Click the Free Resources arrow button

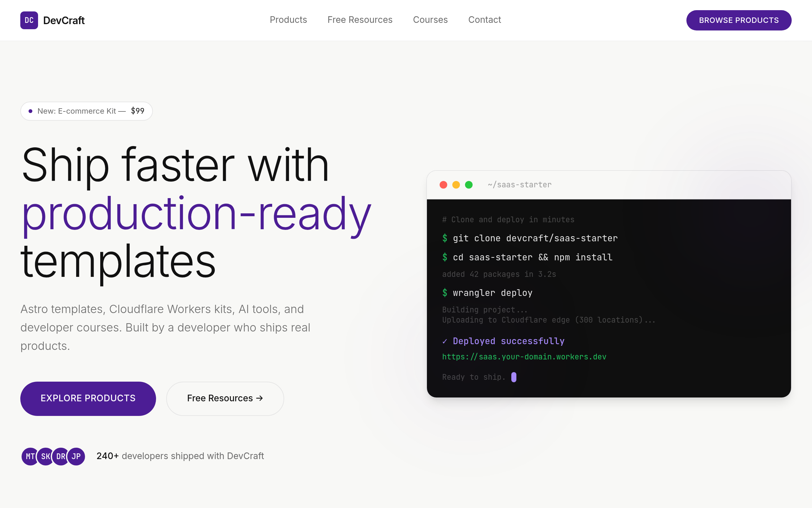click(225, 398)
